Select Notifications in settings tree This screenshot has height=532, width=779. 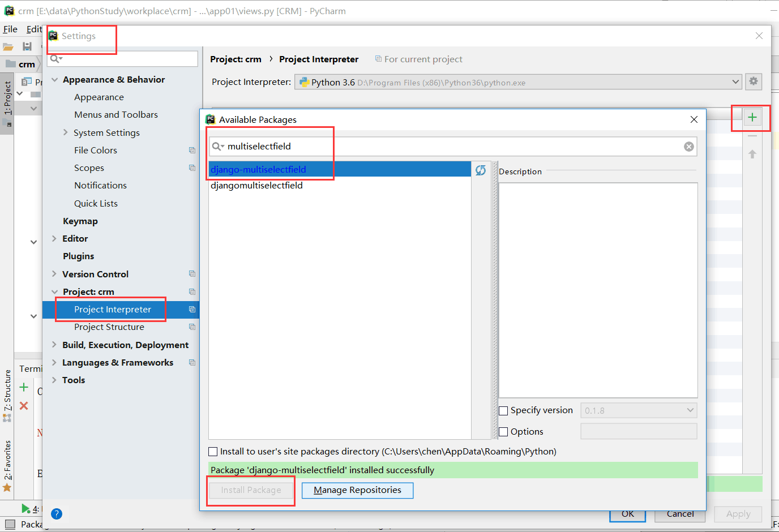click(x=100, y=186)
